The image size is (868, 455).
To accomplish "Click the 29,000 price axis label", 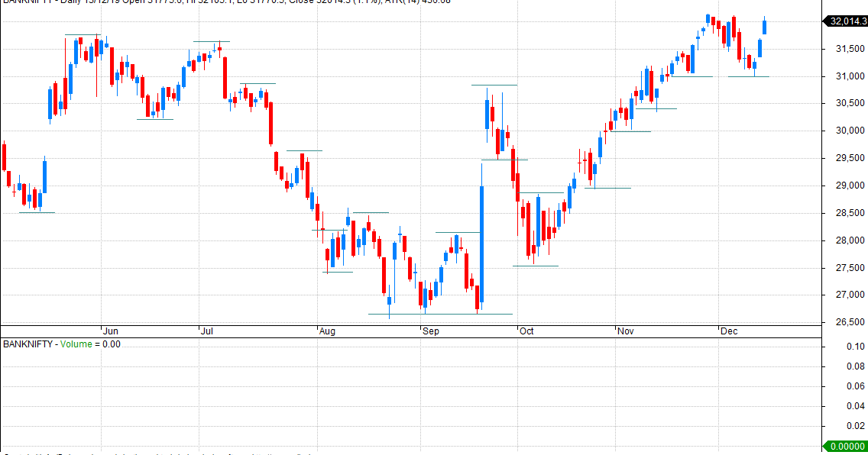I will coord(850,186).
